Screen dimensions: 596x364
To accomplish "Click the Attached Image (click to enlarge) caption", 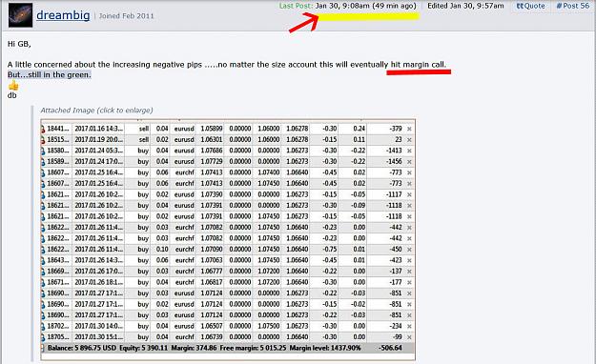I will tap(96, 111).
